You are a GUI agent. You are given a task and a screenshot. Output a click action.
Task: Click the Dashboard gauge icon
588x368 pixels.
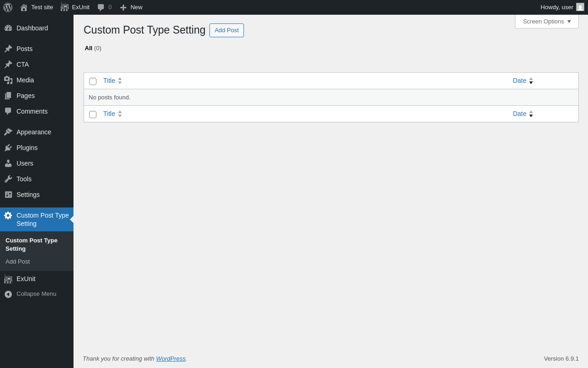[8, 28]
